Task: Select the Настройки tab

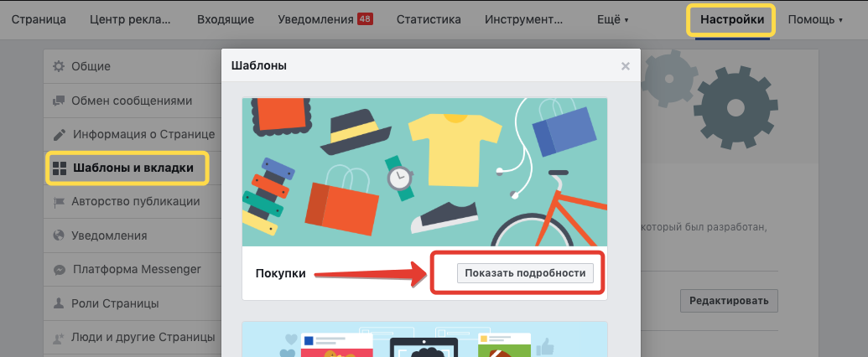Action: pos(732,20)
